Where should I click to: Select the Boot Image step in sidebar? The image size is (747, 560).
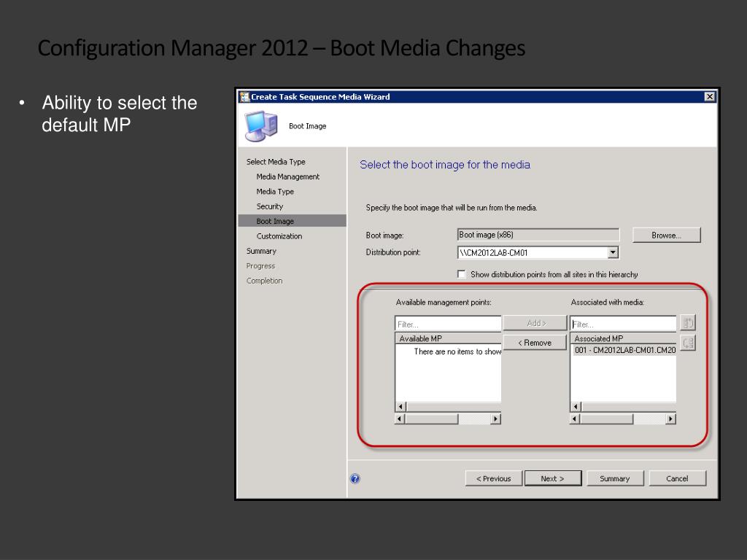pyautogui.click(x=292, y=221)
